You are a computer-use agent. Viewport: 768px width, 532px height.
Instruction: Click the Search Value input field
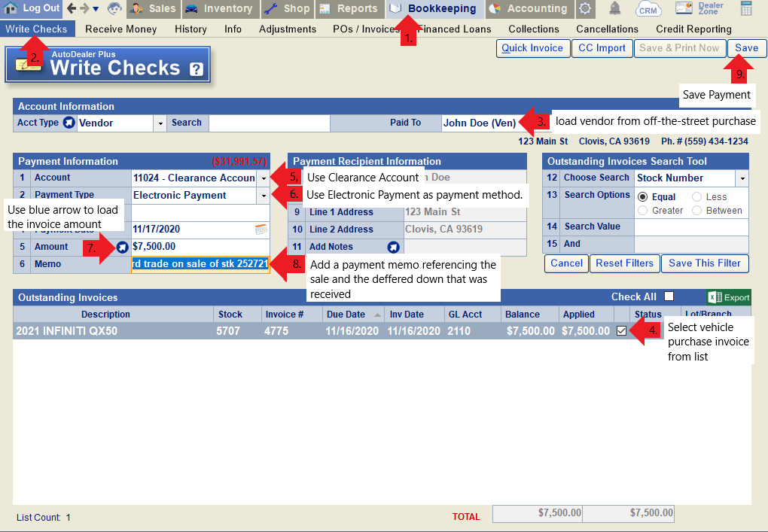click(691, 227)
